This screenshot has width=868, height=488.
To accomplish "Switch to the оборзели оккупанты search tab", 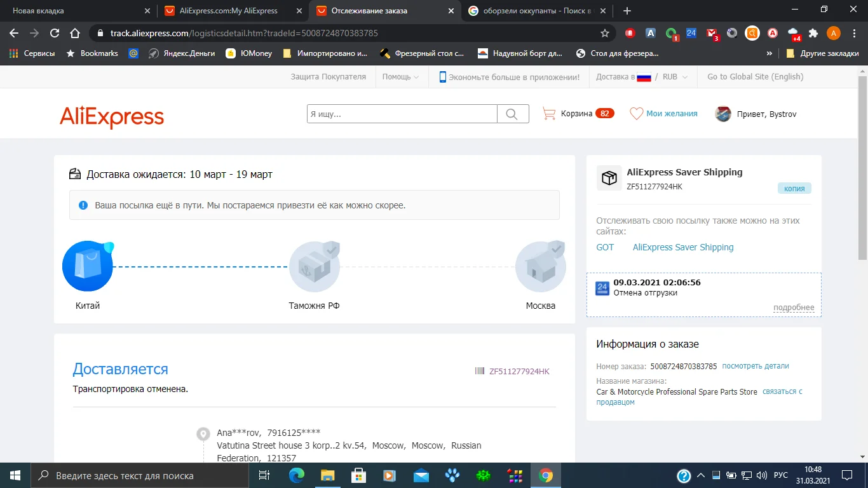I will 537,11.
